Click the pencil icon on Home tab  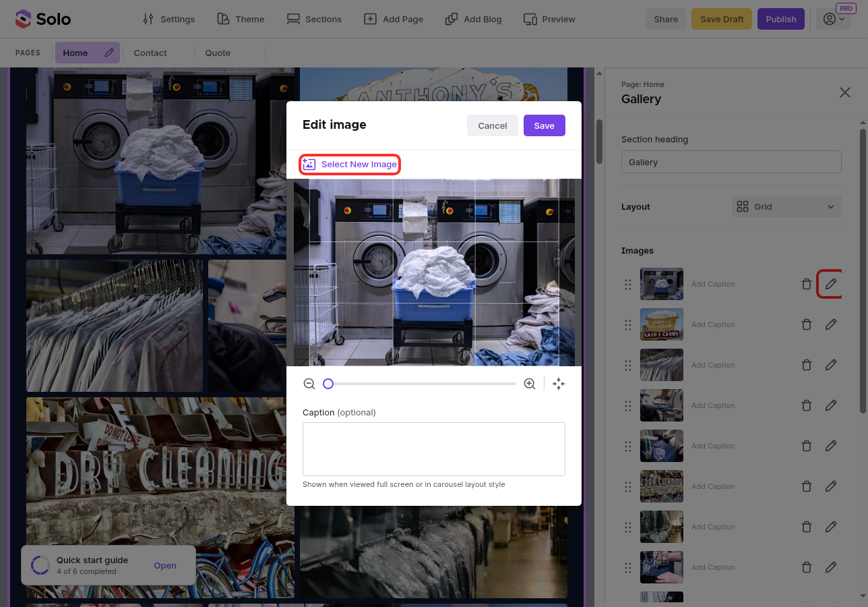(109, 53)
